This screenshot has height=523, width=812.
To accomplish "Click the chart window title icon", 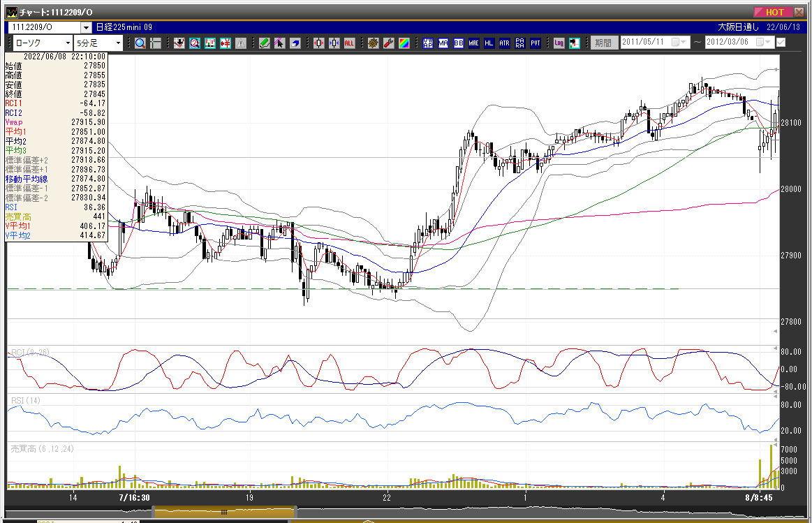I will tap(11, 12).
